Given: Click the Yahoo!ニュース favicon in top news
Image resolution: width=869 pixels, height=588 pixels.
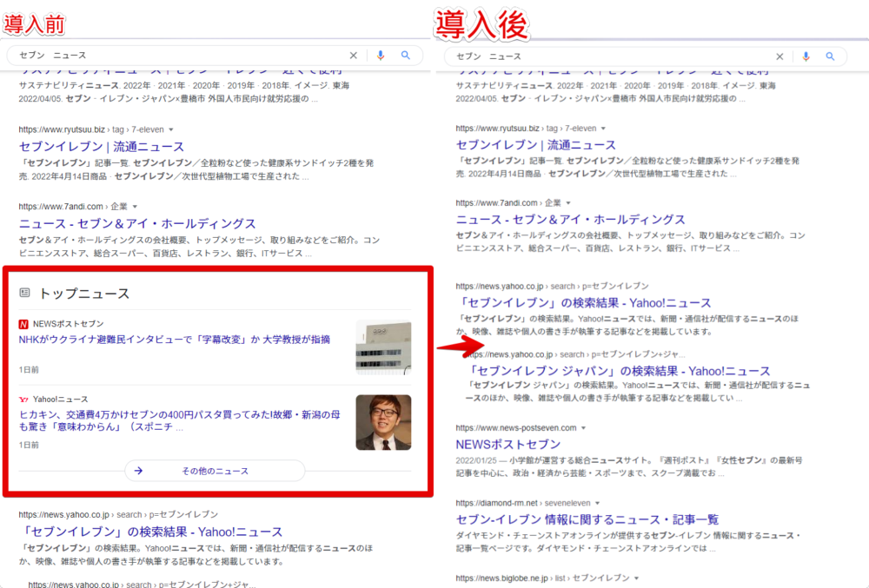Looking at the screenshot, I should tap(23, 399).
